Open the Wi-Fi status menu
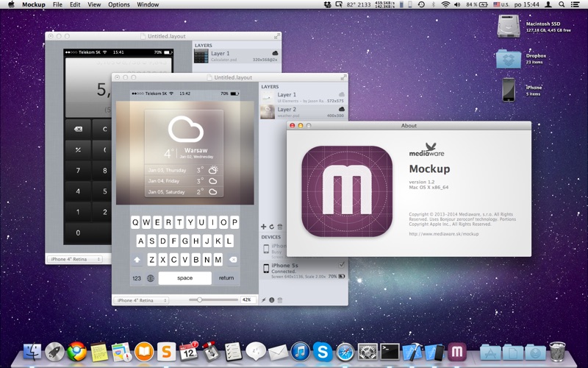The image size is (588, 368). click(445, 4)
